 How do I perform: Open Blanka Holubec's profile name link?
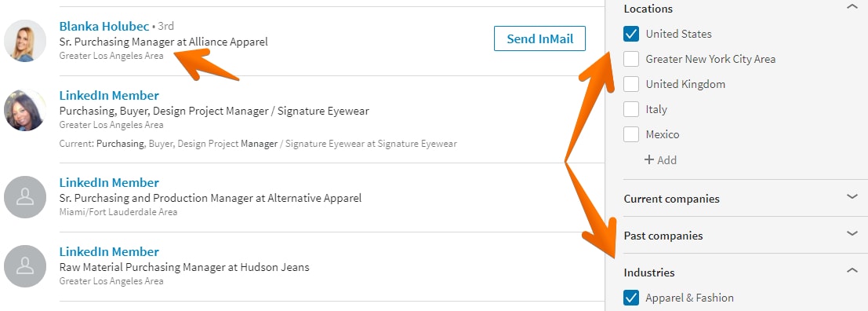(x=104, y=26)
